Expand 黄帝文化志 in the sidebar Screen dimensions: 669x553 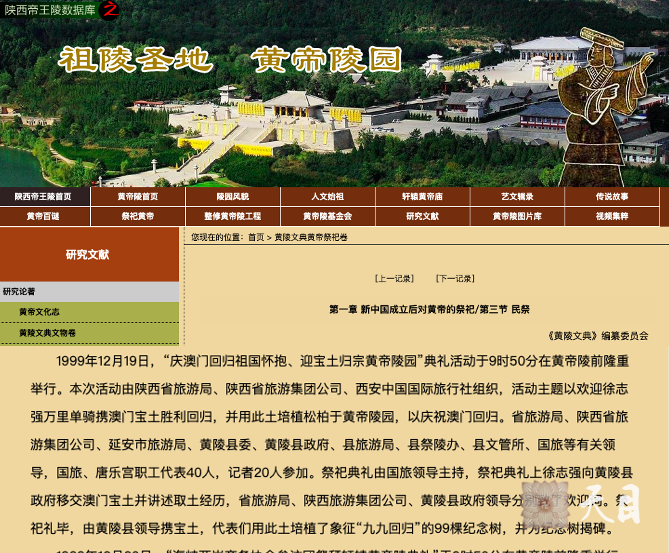(x=39, y=312)
